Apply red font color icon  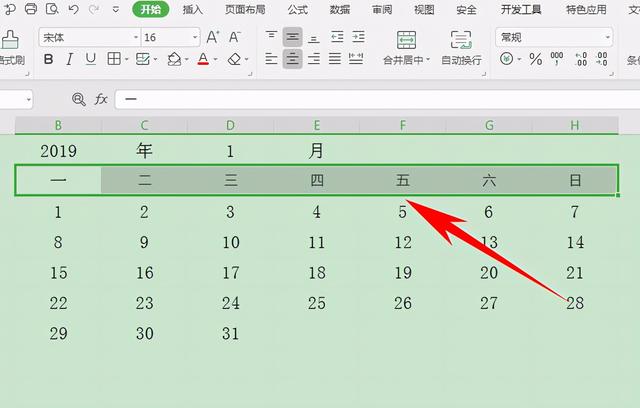203,59
